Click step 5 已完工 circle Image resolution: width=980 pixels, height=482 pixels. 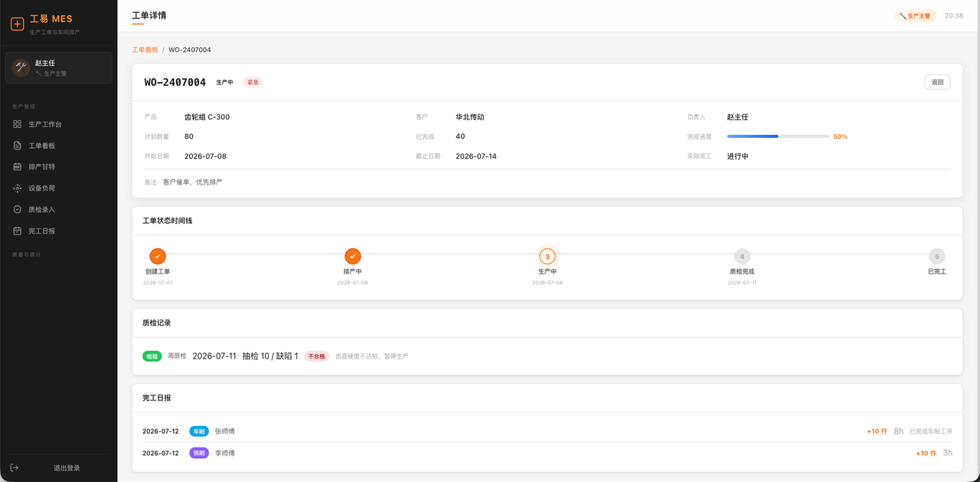coord(936,256)
